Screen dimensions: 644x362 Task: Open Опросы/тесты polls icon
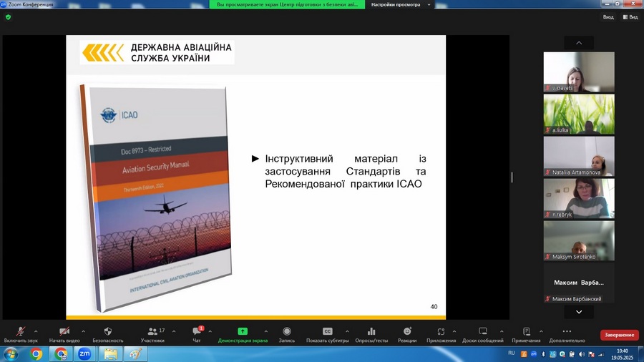pyautogui.click(x=371, y=333)
